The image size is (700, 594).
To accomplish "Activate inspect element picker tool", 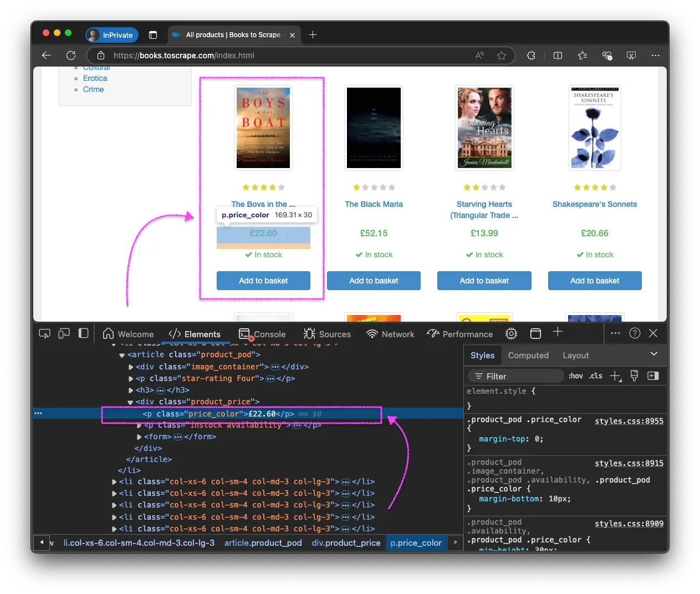I will tap(44, 333).
